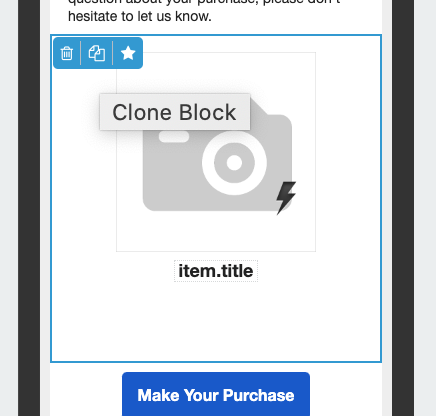Delete the block with the trash icon
Viewport: 436px width, 416px height.
(x=67, y=53)
